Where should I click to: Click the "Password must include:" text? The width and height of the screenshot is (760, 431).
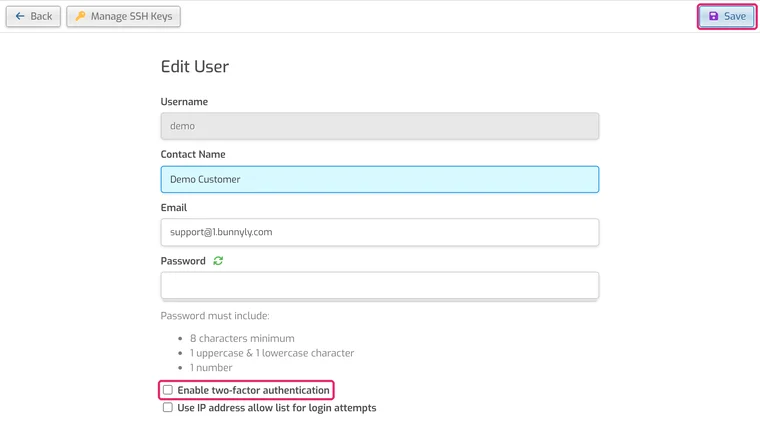click(215, 316)
